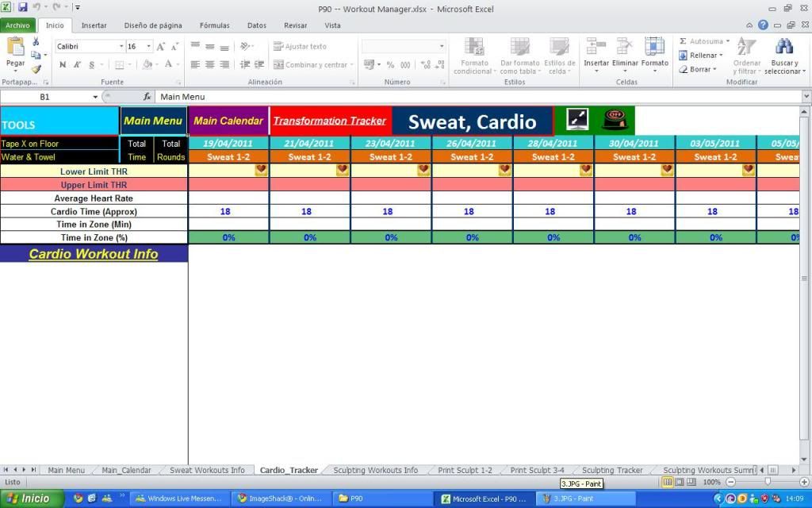812x508 pixels.
Task: Switch to Insertar ribbon tab
Action: coord(94,25)
